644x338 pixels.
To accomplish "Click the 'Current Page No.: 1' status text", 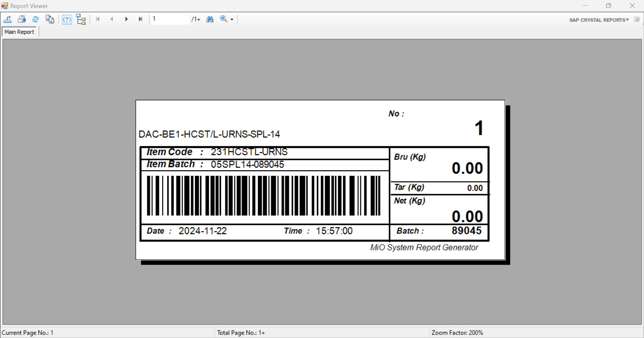I will point(28,333).
